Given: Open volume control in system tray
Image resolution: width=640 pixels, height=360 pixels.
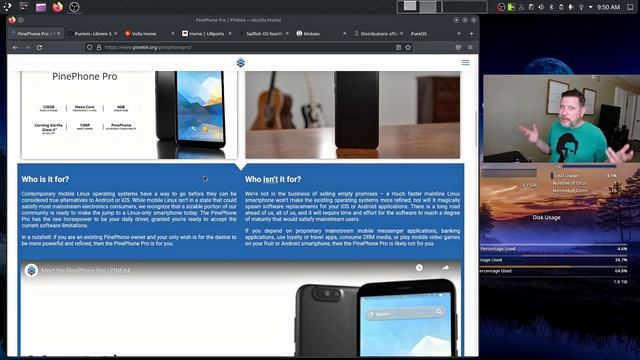Looking at the screenshot, I should pyautogui.click(x=541, y=7).
